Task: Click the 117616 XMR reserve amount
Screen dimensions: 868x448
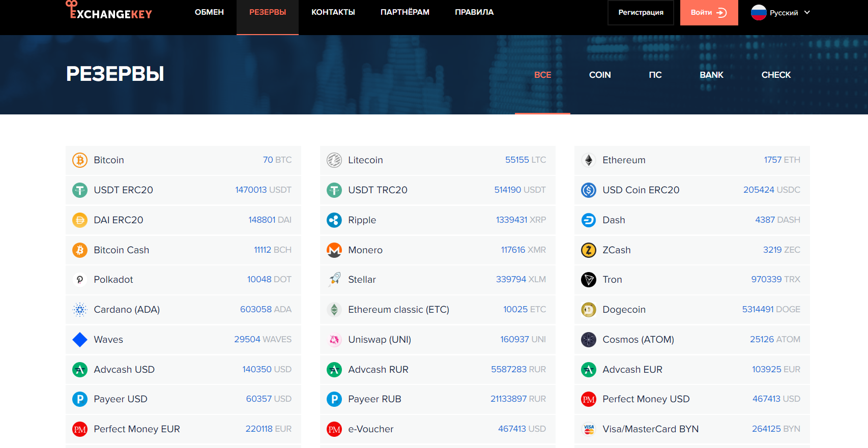Action: (x=524, y=250)
